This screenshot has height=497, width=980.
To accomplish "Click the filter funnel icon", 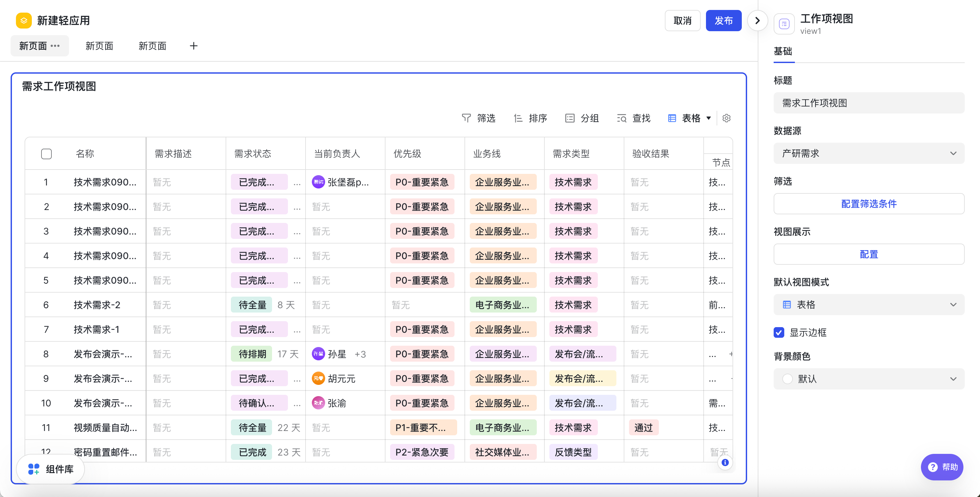I will tap(466, 118).
